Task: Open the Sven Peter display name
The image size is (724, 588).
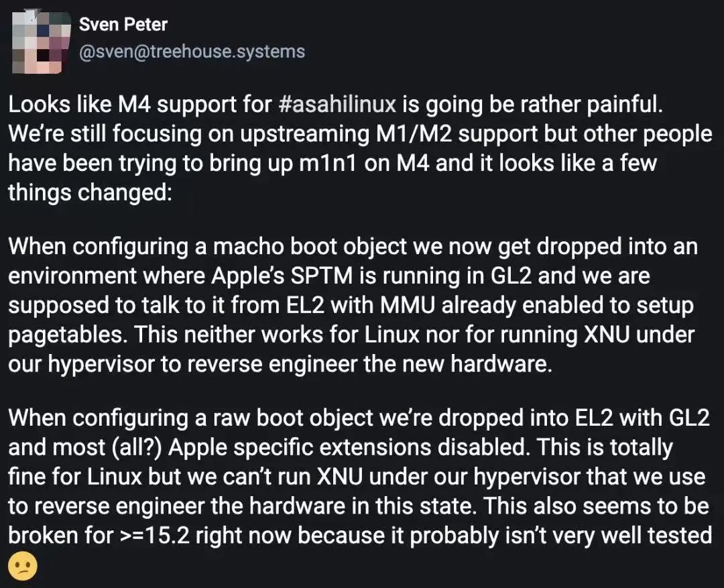Action: tap(123, 25)
